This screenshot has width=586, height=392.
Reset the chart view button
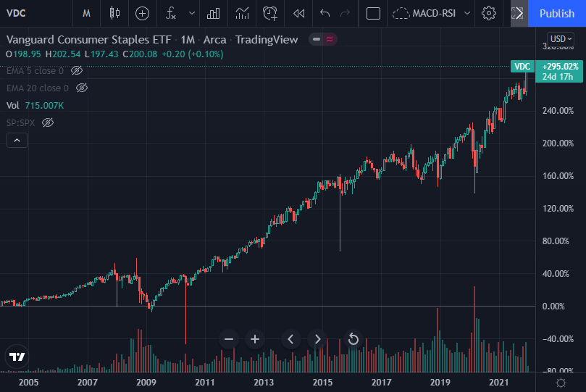353,339
